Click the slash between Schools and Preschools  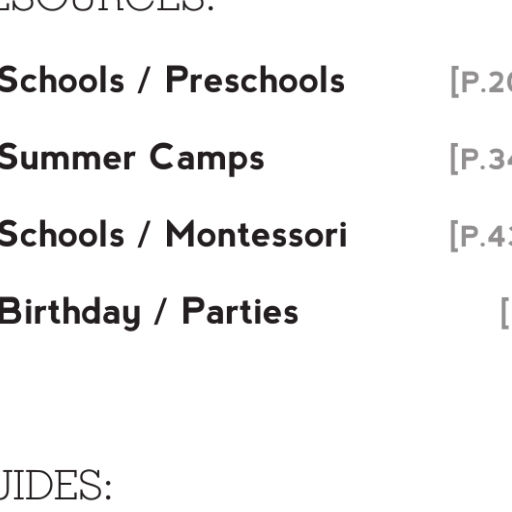[x=144, y=80]
